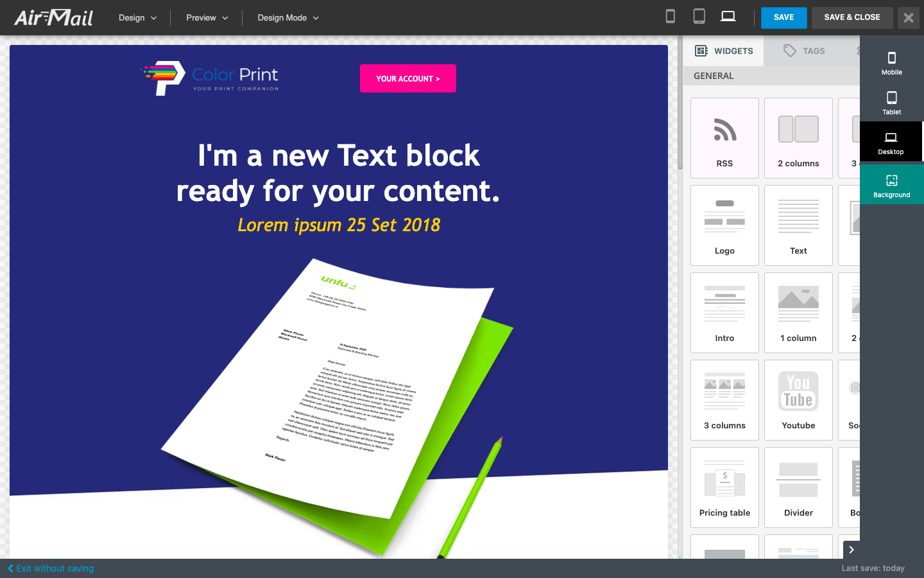The width and height of the screenshot is (924, 578).
Task: Switch to Mobile view in side panel
Action: (891, 63)
